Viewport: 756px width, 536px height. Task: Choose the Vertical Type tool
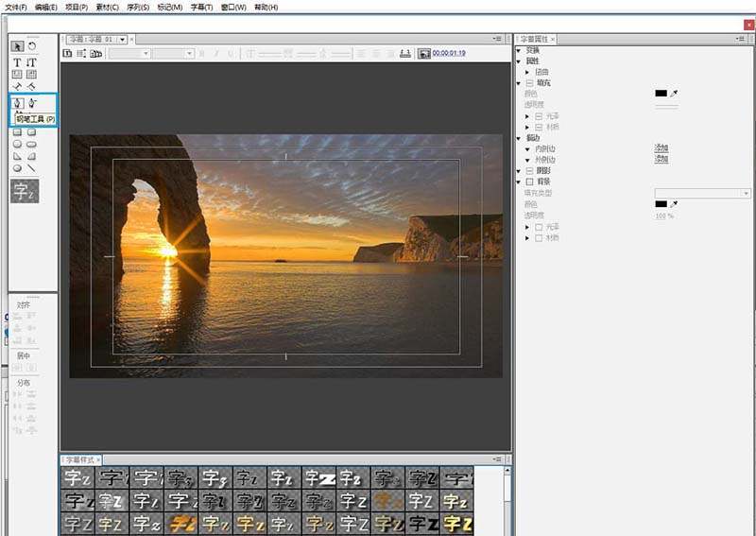(x=31, y=61)
